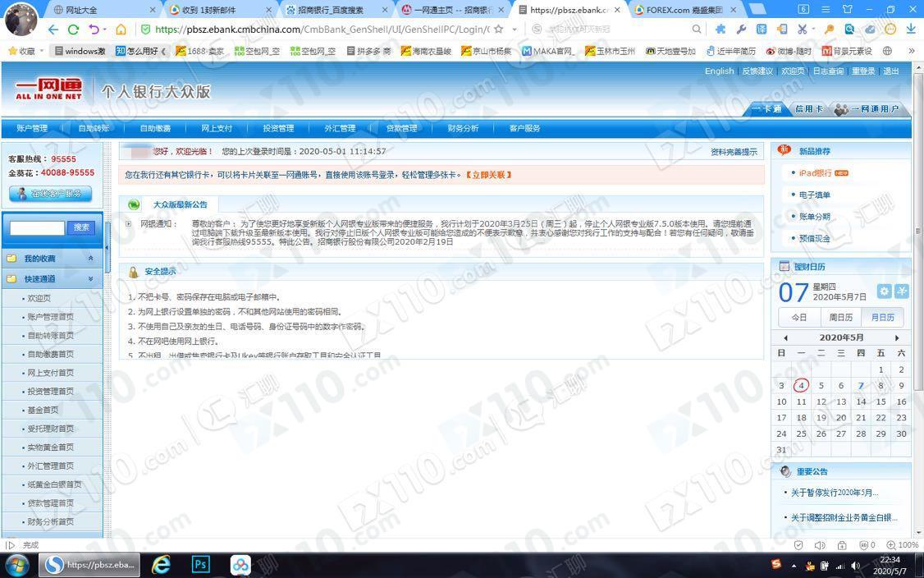924x578 pixels.
Task: Switch to 信用卡 tab
Action: [809, 109]
